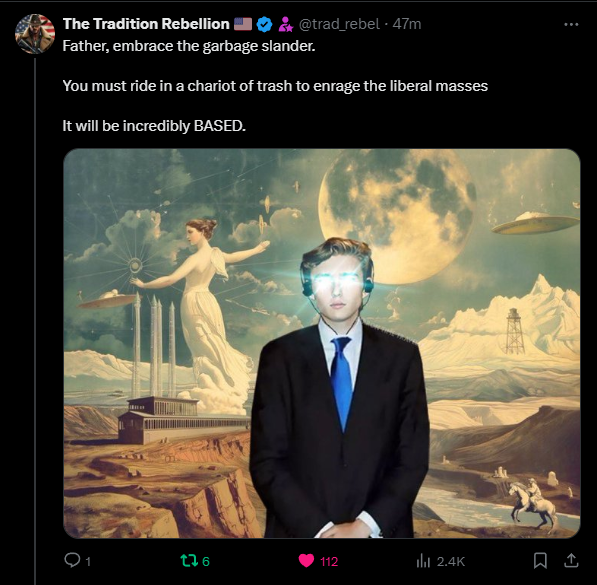Click the blue verified checkmark badge

264,24
